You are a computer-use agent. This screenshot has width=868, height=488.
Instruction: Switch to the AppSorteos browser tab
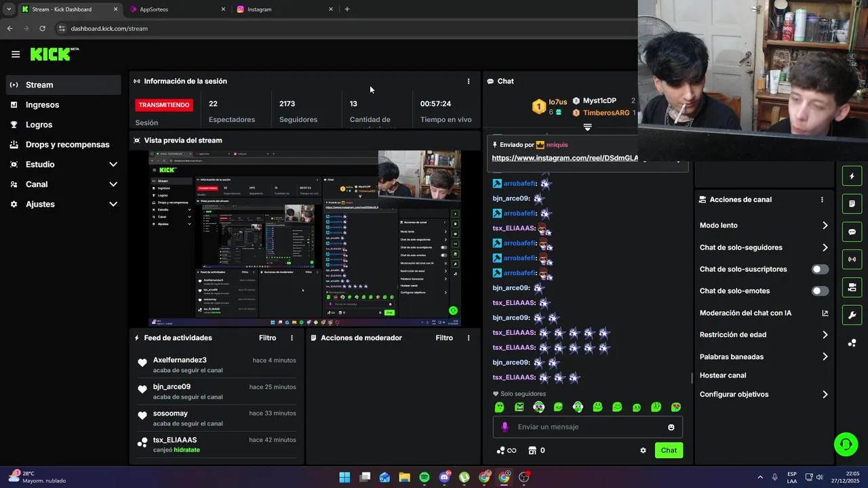tap(178, 9)
